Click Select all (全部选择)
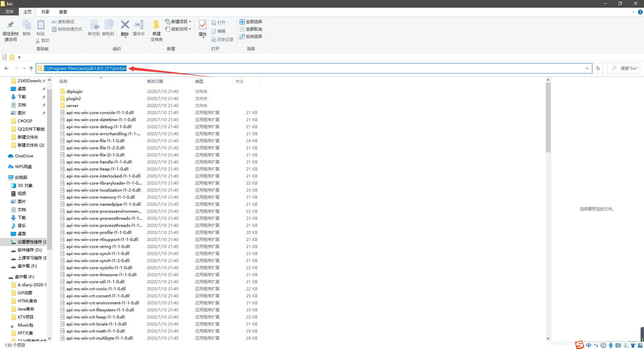Image resolution: width=644 pixels, height=349 pixels. click(251, 21)
